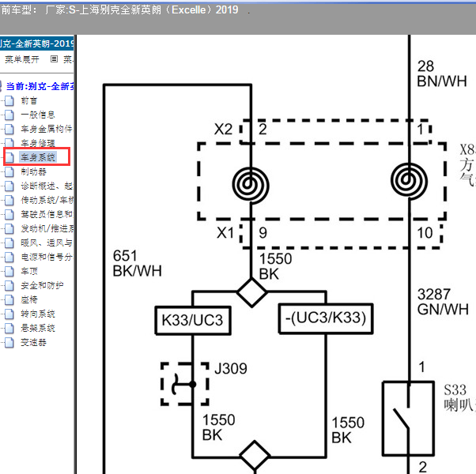476x474 pixels.
Task: Click the page icon beside 座椅
Action: click(9, 300)
